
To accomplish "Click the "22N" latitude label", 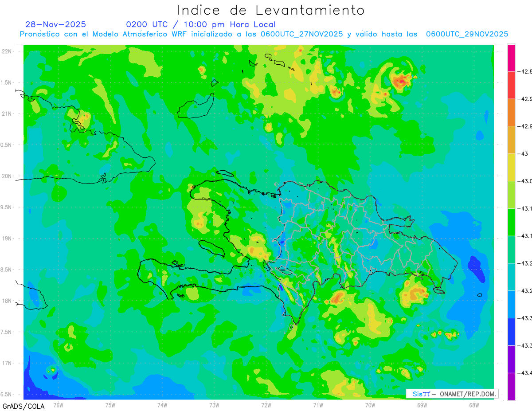I will (7, 51).
